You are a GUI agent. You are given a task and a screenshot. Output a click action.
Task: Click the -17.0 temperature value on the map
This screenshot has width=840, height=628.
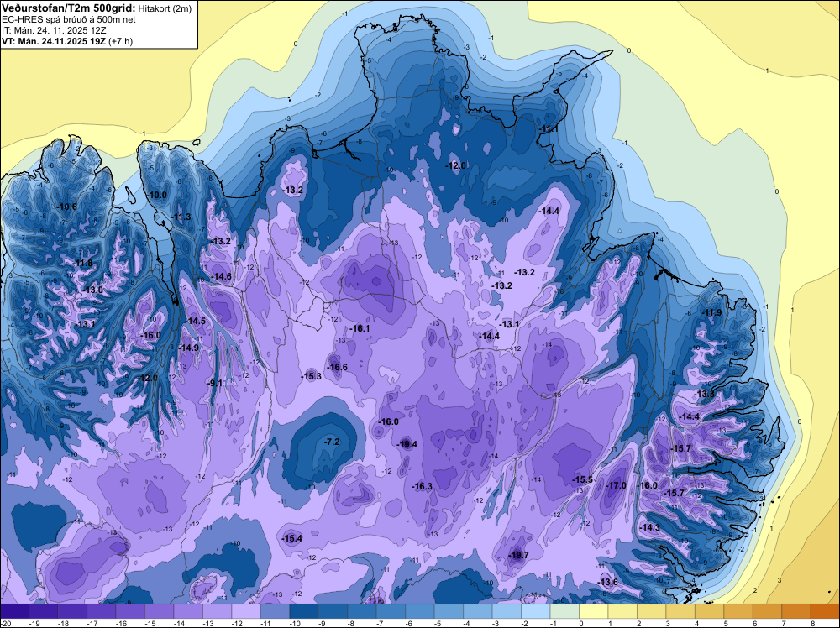616,485
